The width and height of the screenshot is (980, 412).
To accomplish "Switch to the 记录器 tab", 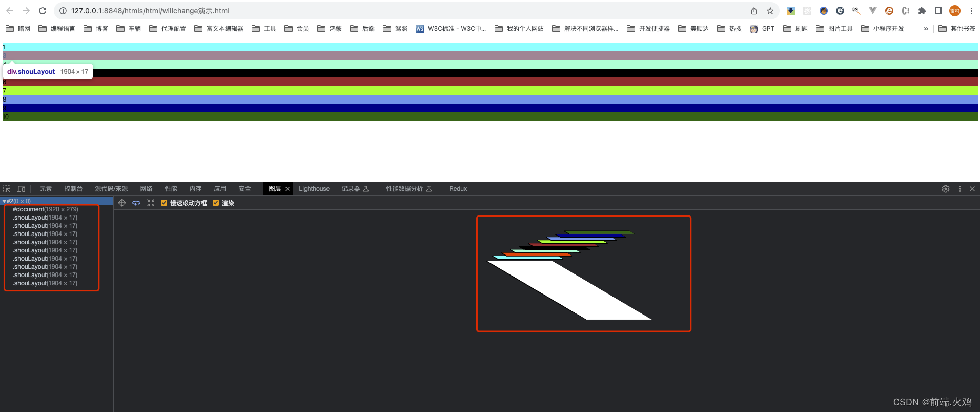I will pyautogui.click(x=355, y=189).
